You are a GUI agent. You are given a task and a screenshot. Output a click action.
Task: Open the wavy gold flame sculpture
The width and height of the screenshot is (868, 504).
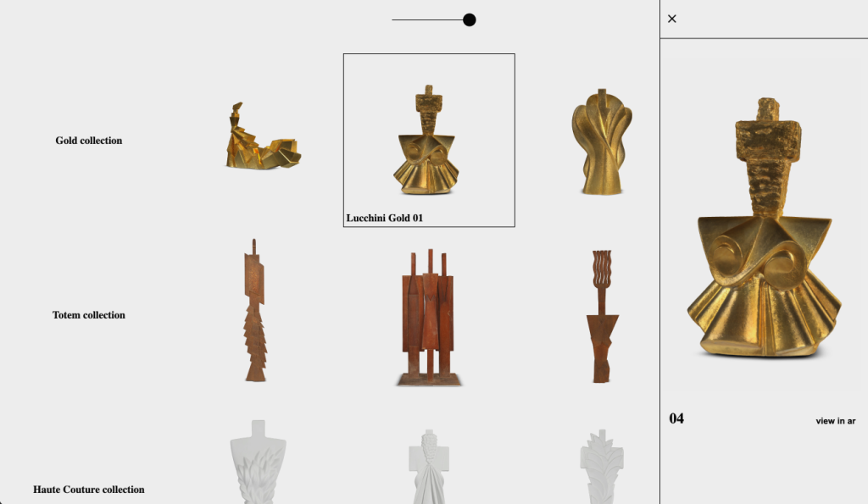[602, 141]
